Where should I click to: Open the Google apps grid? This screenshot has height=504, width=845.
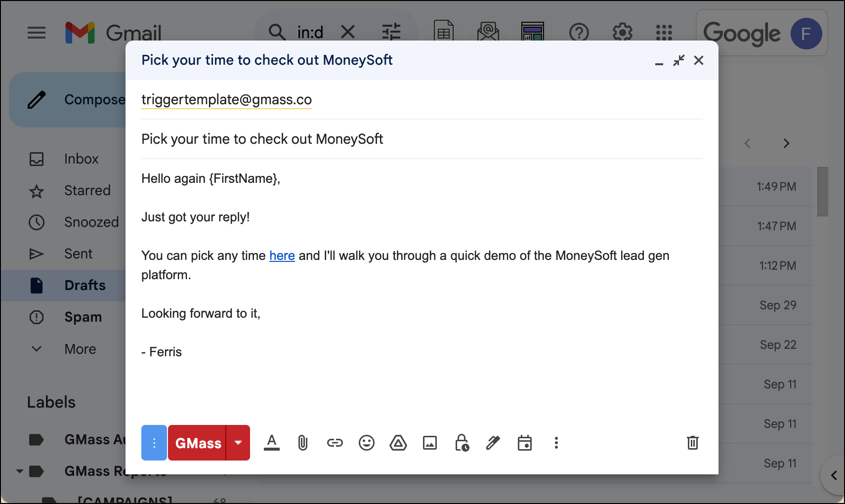click(664, 33)
